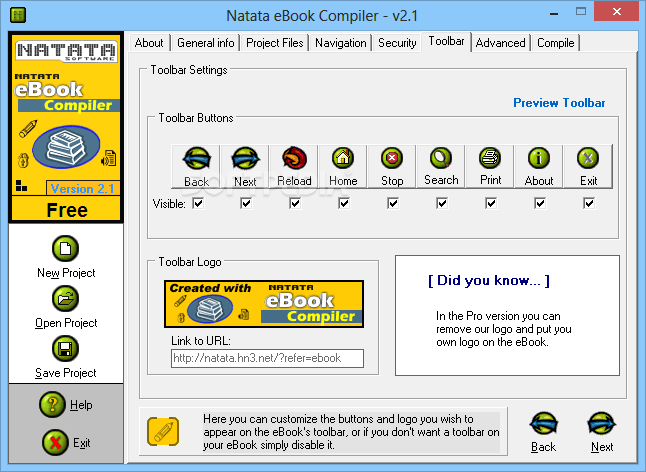Hide the Exit button via its checkbox

click(589, 203)
